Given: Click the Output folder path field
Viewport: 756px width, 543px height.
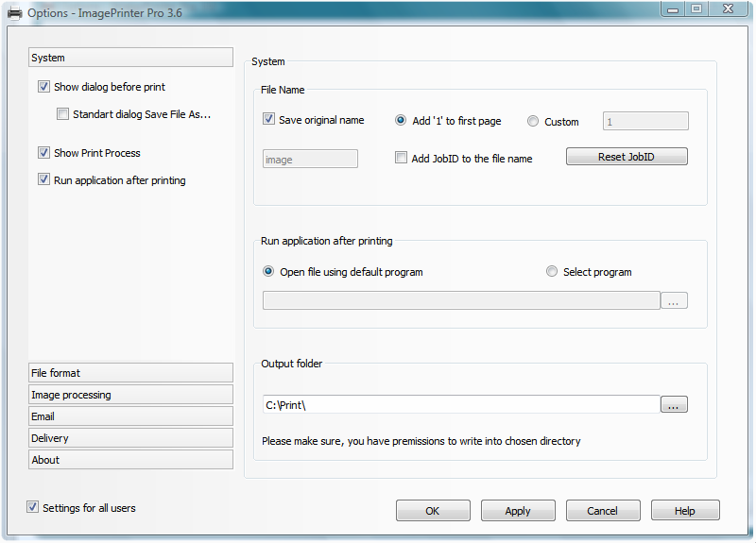Looking at the screenshot, I should coord(461,405).
